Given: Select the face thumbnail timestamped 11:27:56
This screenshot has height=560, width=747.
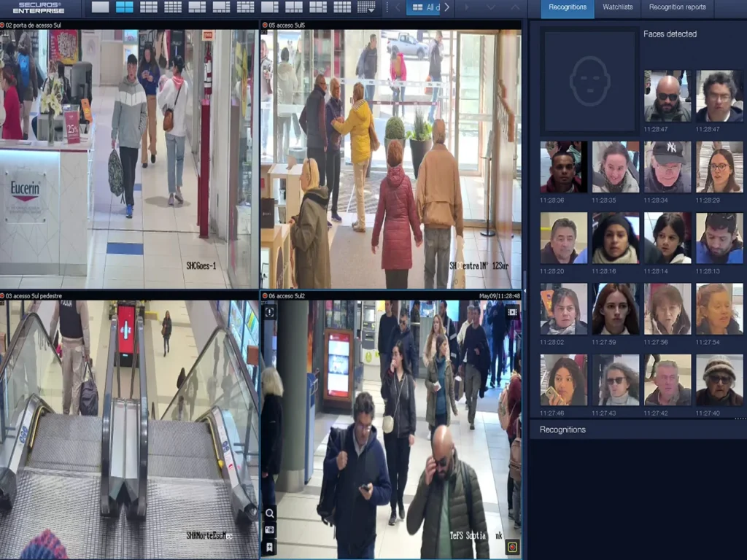Looking at the screenshot, I should point(667,309).
